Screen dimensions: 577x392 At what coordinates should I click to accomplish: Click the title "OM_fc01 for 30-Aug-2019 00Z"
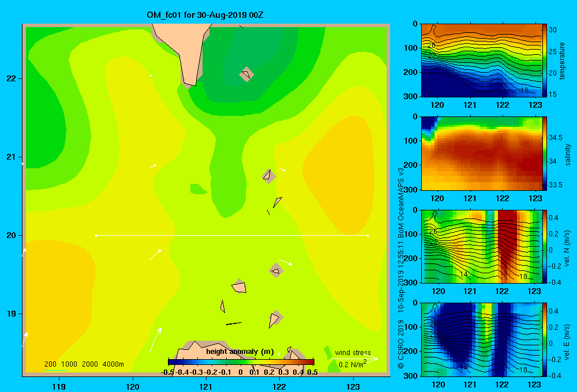(x=205, y=15)
